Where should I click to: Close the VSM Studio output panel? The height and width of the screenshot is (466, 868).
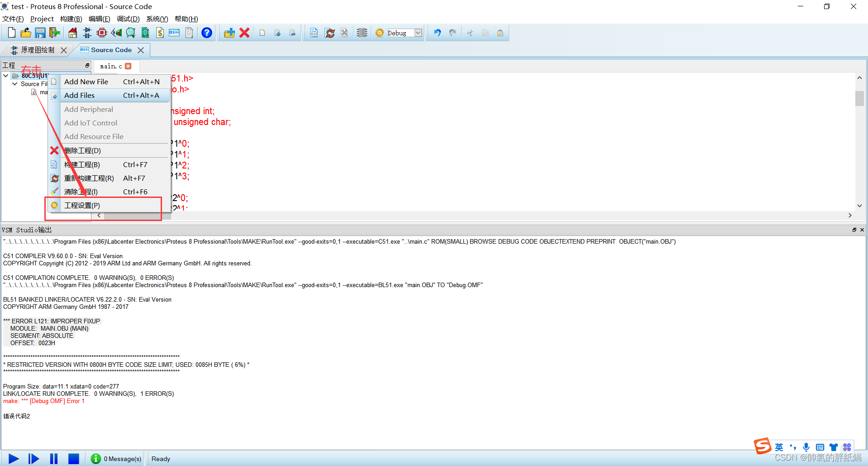coord(862,230)
